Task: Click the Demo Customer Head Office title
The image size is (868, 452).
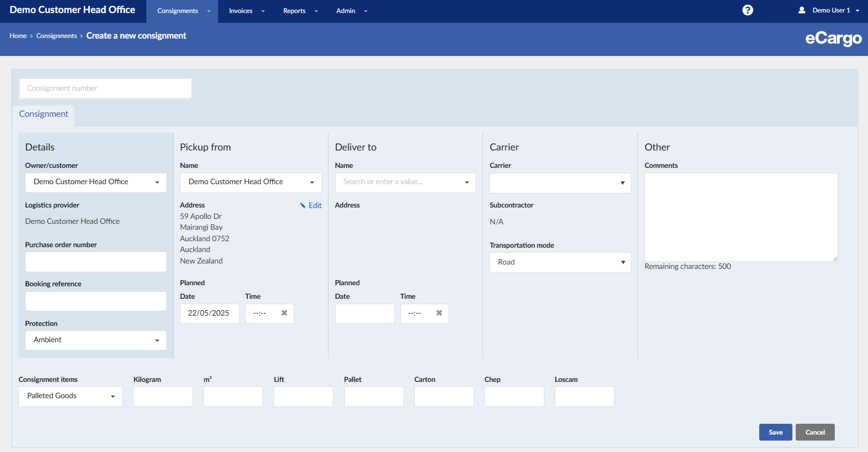Action: coord(72,10)
